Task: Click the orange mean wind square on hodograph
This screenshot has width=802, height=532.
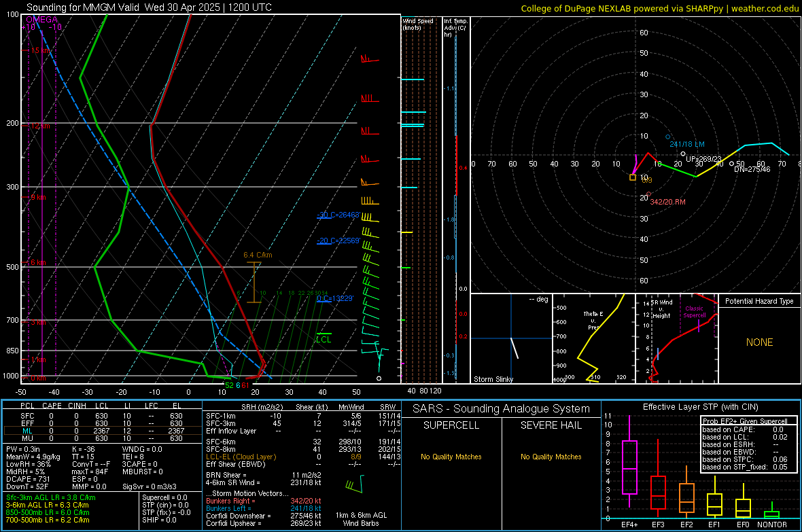Action: point(633,177)
